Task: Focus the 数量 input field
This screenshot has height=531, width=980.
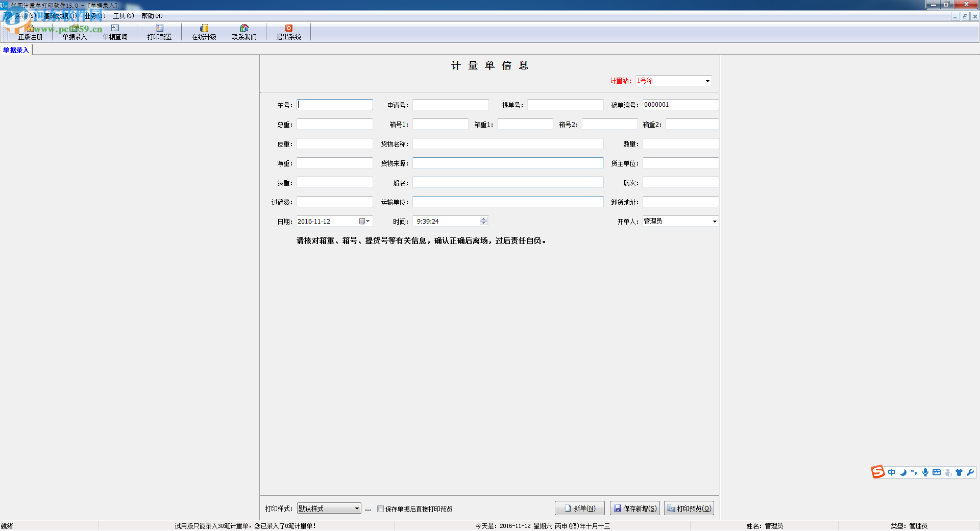Action: click(x=681, y=143)
